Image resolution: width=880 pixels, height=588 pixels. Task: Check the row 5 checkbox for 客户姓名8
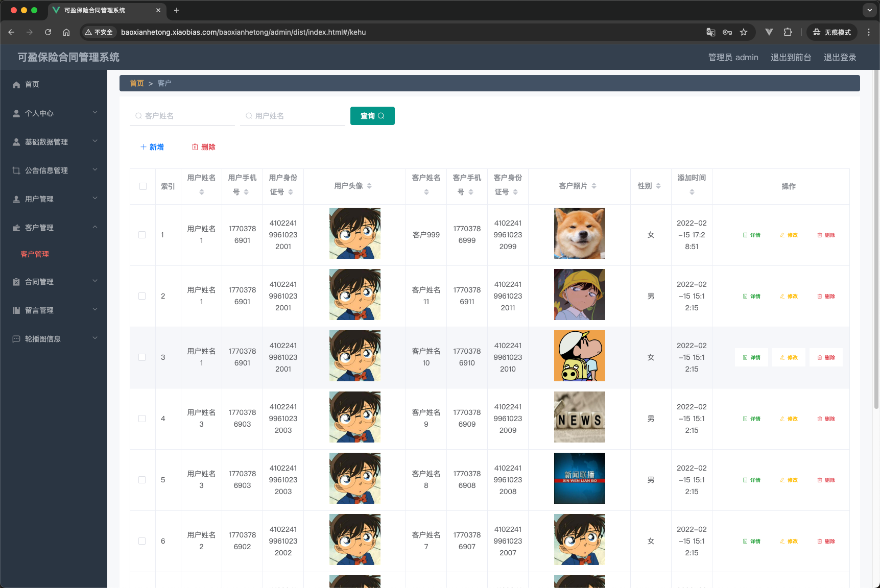pos(142,480)
